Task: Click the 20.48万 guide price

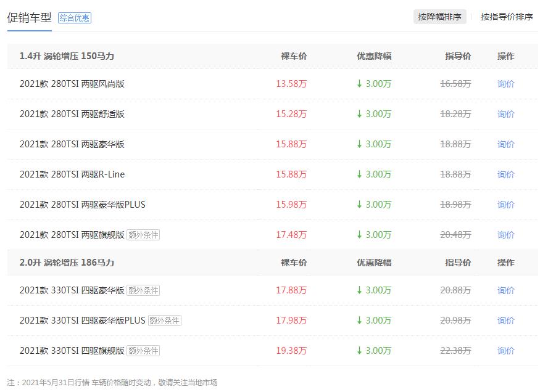Action: point(455,235)
